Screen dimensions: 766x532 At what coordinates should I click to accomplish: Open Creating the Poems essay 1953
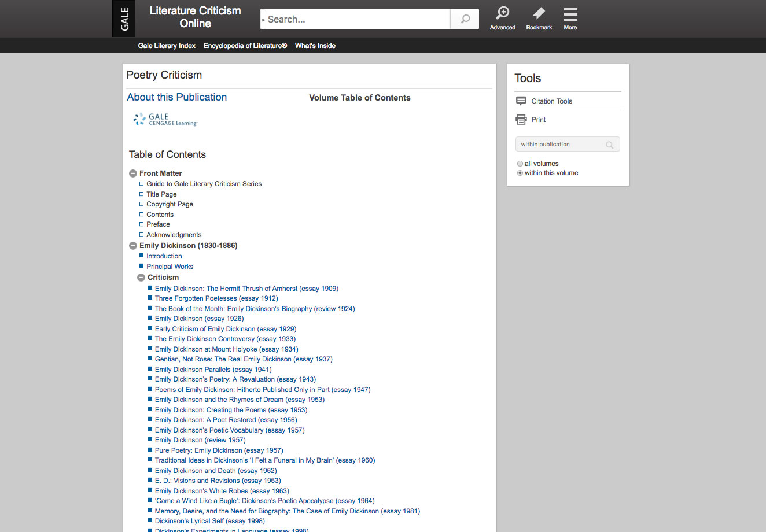coord(231,410)
